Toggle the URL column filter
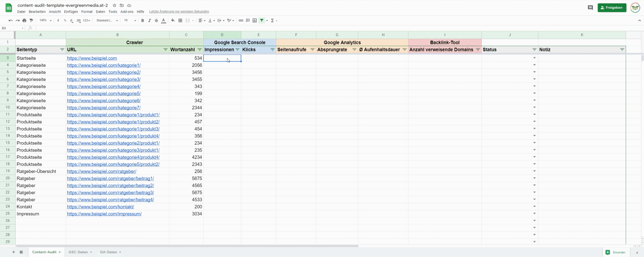This screenshot has height=257, width=644. [165, 50]
